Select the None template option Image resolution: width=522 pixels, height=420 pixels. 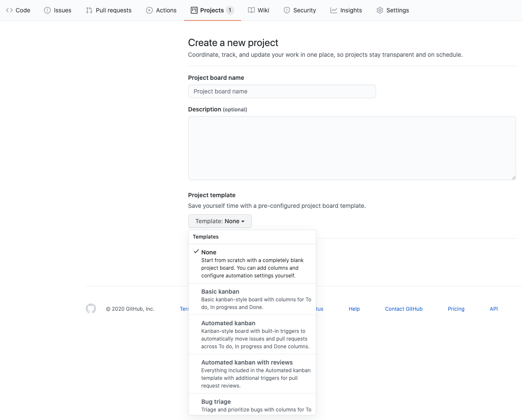[252, 264]
